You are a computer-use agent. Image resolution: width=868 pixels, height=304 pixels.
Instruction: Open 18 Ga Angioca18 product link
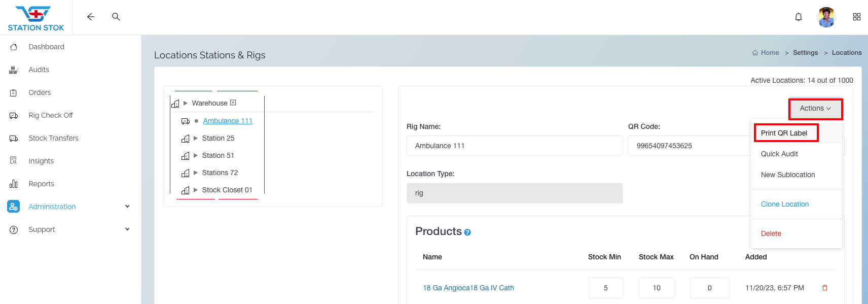[468, 288]
